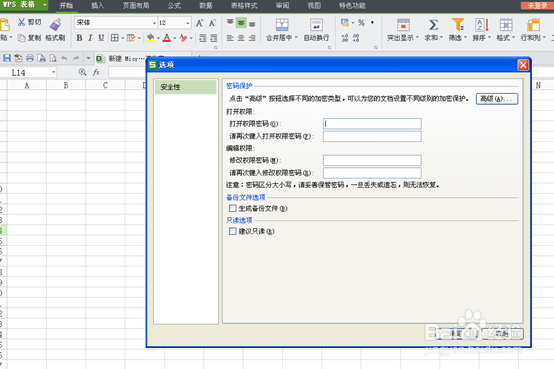This screenshot has height=369, width=554.
Task: Apply percent style with % icon
Action: click(361, 23)
